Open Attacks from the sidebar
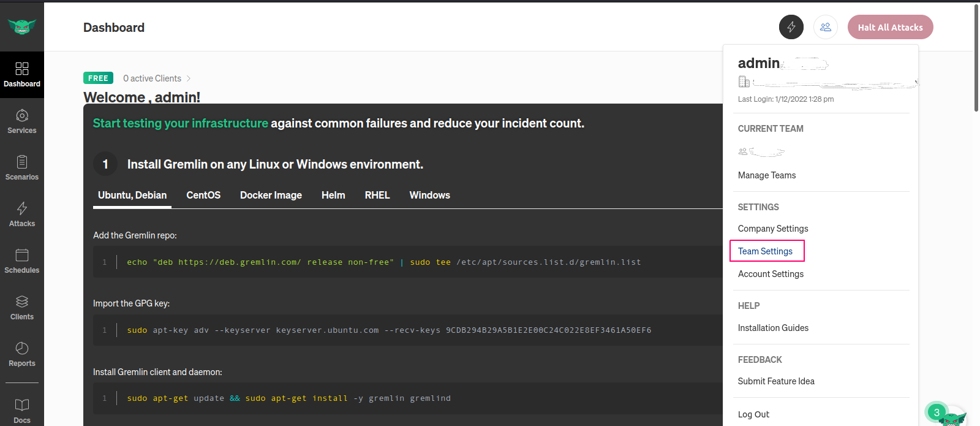980x426 pixels. click(x=22, y=215)
